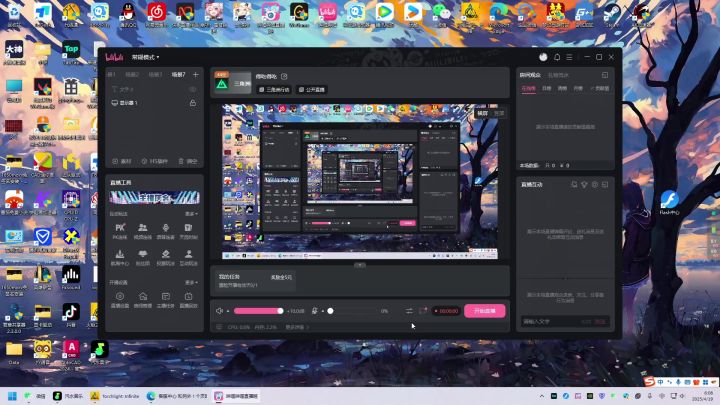
Task: Open the room management house icon
Action: 143,300
